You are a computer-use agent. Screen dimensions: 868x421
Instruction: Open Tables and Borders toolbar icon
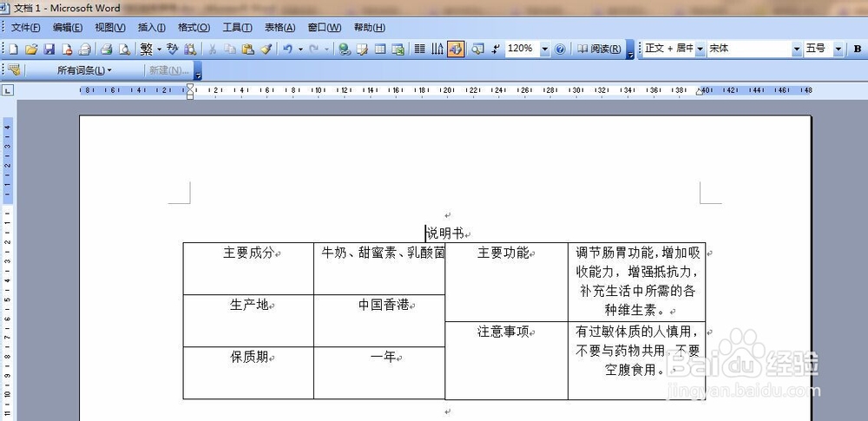[x=363, y=49]
